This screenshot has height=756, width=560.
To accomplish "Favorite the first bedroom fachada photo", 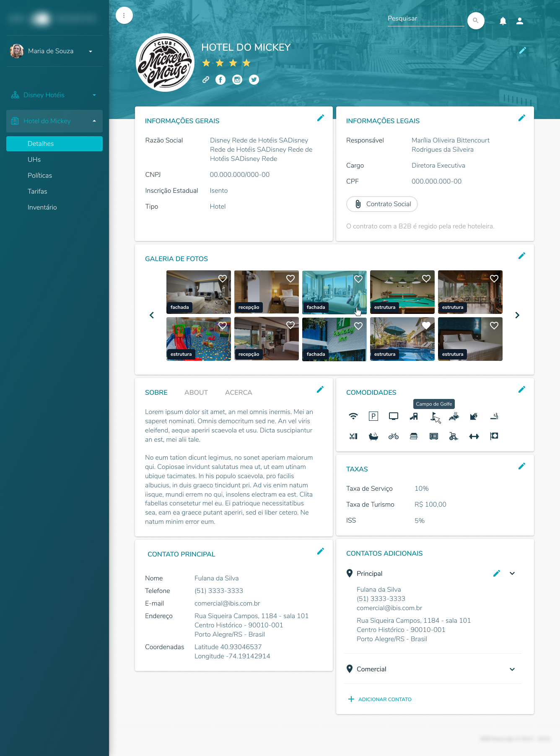I will 223,279.
